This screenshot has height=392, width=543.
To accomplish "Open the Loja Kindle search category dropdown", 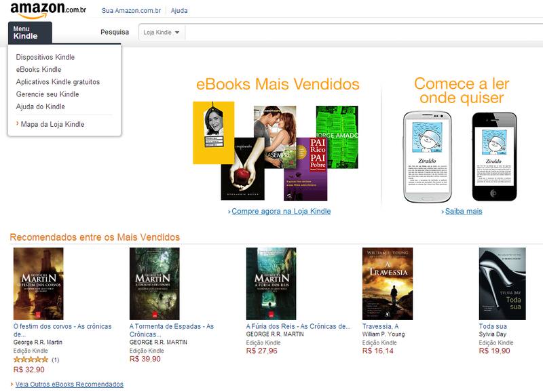I will [162, 33].
